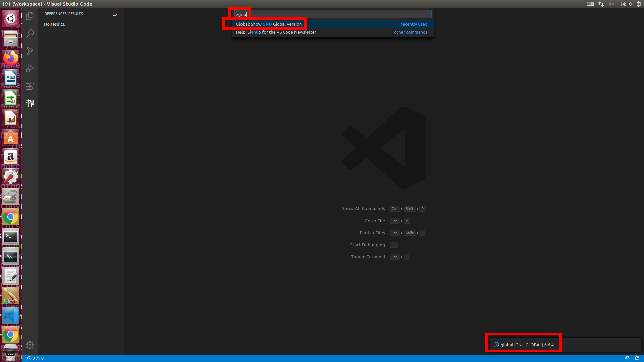Open System Monitor from the dock
644x362 pixels.
coord(11,256)
